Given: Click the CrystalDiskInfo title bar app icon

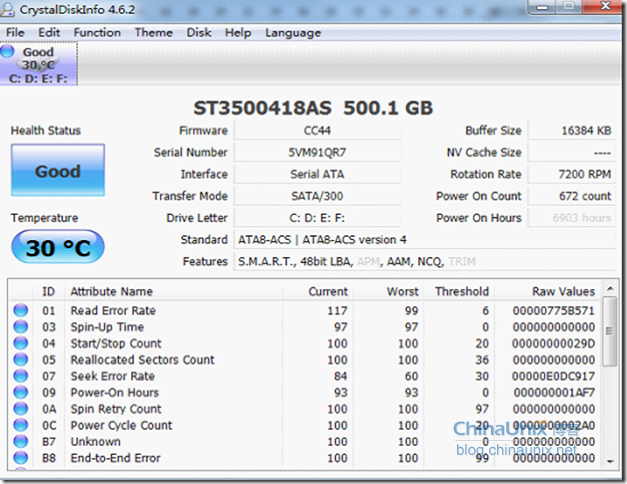Looking at the screenshot, I should 6,9.
